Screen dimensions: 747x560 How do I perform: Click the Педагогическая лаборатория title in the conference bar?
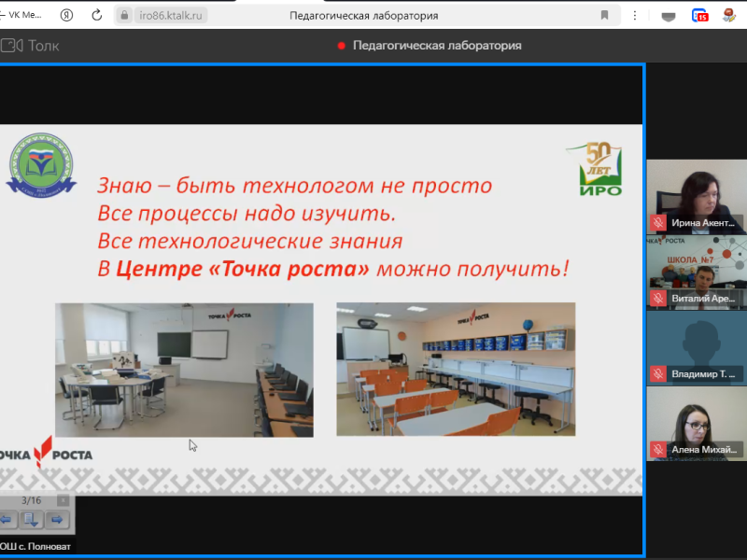pyautogui.click(x=439, y=44)
